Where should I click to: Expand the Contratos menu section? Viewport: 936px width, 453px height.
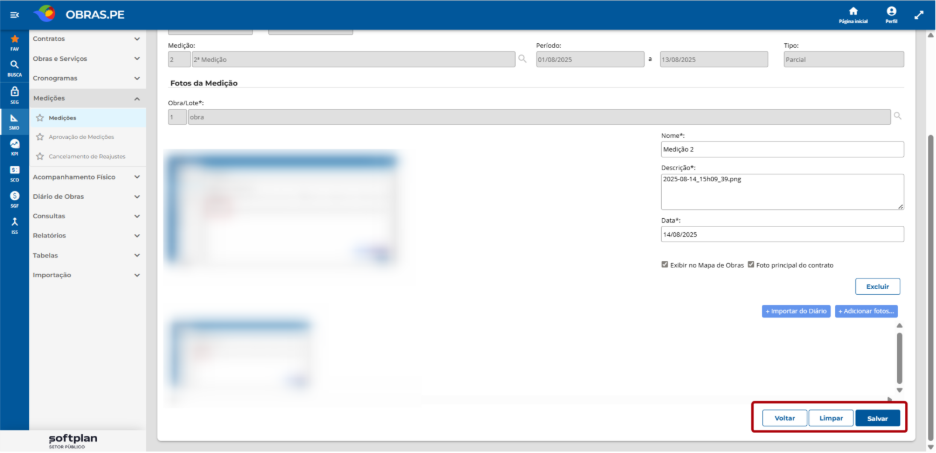pyautogui.click(x=87, y=39)
